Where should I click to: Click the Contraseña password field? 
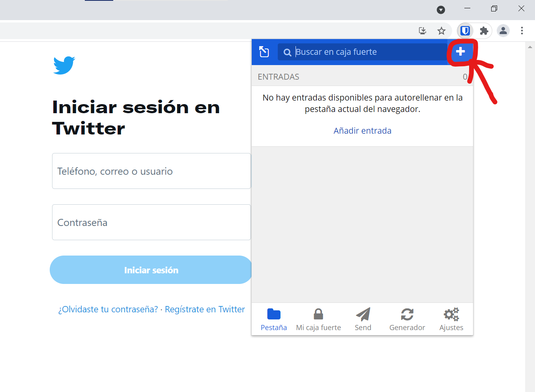point(152,222)
